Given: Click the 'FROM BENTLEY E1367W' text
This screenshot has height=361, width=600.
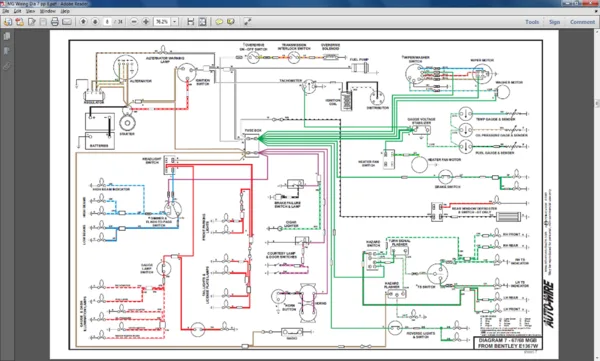Looking at the screenshot, I should click(x=507, y=346).
